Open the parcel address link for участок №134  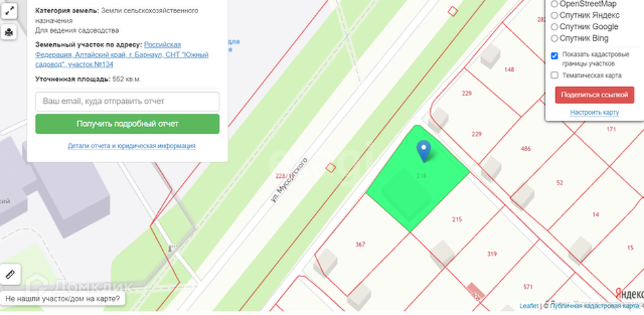click(x=121, y=54)
